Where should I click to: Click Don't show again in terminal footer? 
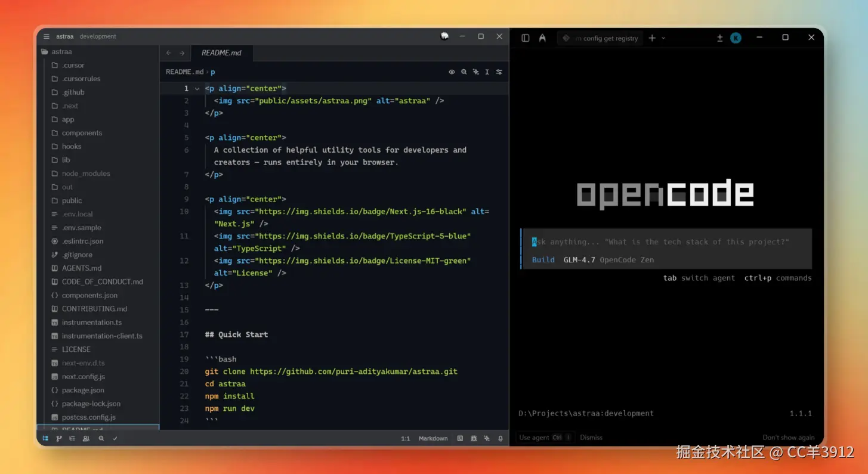click(x=788, y=437)
